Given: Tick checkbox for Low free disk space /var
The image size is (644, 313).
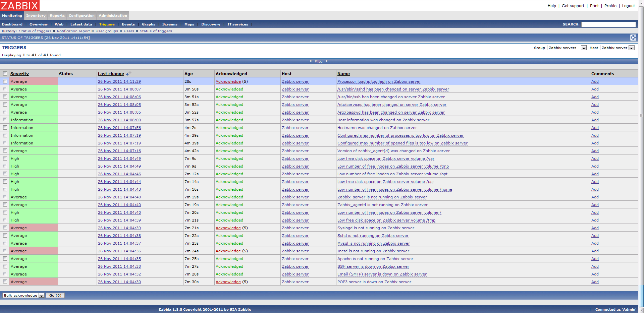Looking at the screenshot, I should [x=5, y=159].
